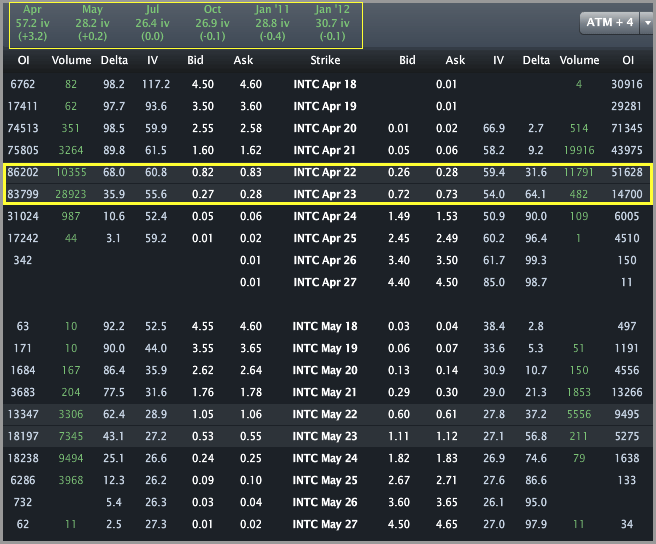This screenshot has height=544, width=656.
Task: Click the INTC Apr 24 strike
Action: [325, 216]
